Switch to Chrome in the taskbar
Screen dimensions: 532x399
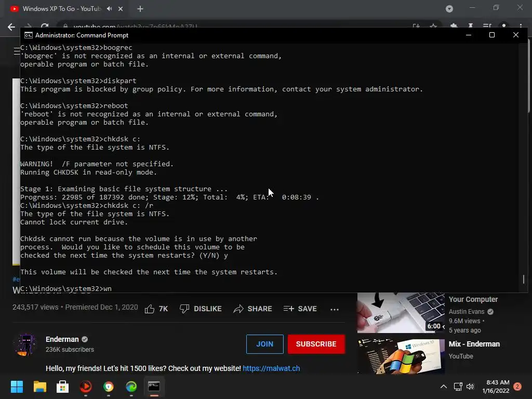pos(109,387)
